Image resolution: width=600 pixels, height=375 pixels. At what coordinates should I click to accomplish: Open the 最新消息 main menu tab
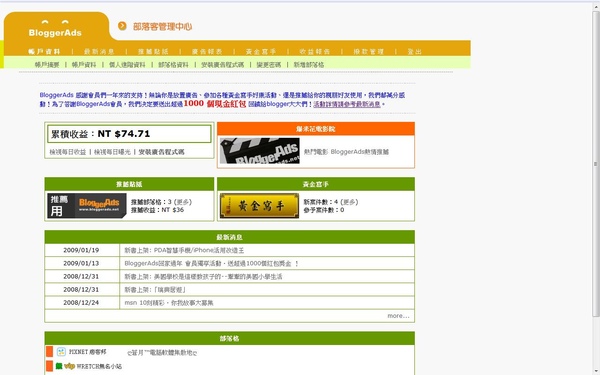click(x=99, y=52)
